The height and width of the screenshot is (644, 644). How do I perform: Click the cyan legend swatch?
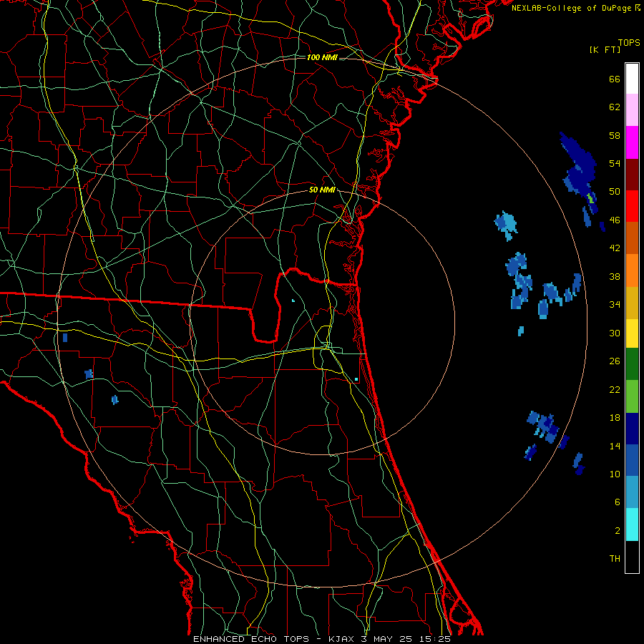click(x=632, y=525)
